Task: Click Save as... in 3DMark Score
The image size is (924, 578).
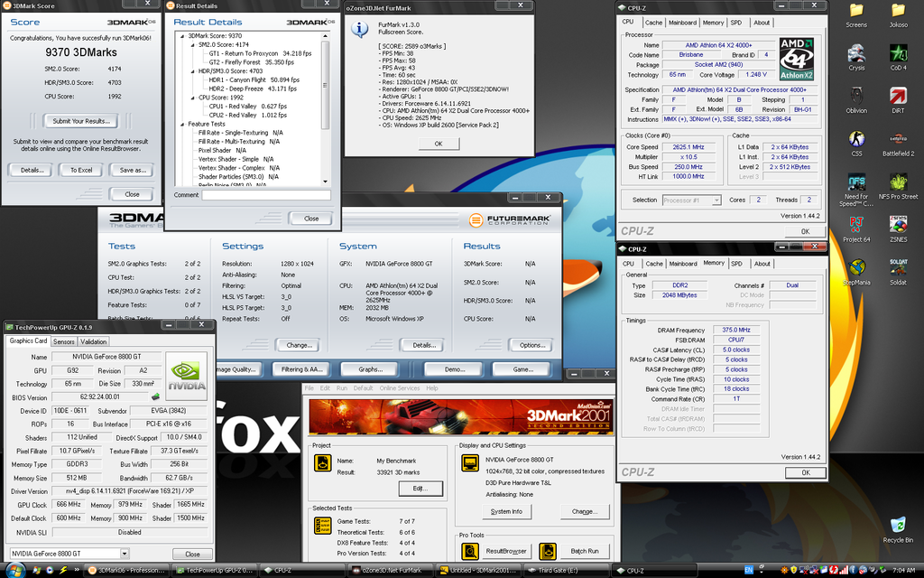Action: (x=133, y=170)
